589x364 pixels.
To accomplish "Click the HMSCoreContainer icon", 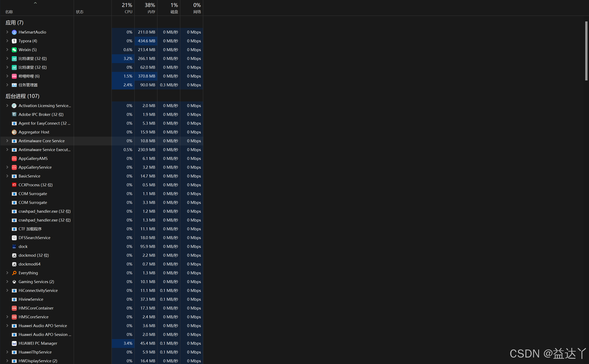I will (x=14, y=308).
